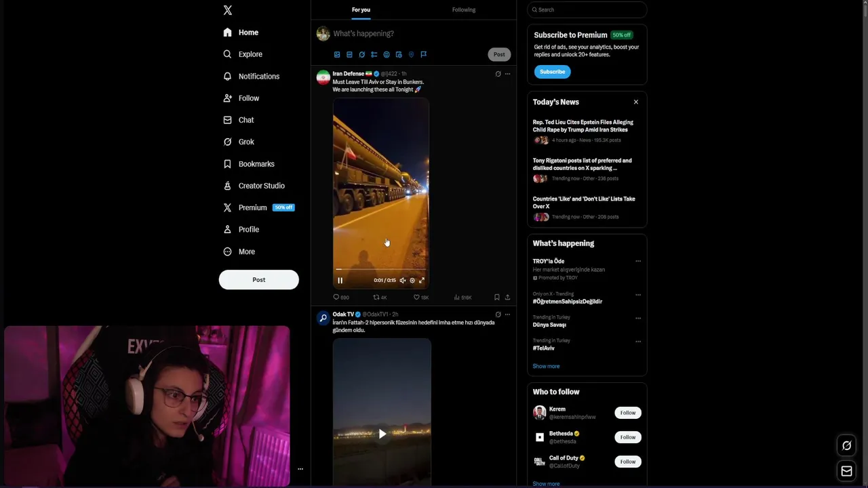Show more Who to follow suggestions

pyautogui.click(x=546, y=484)
